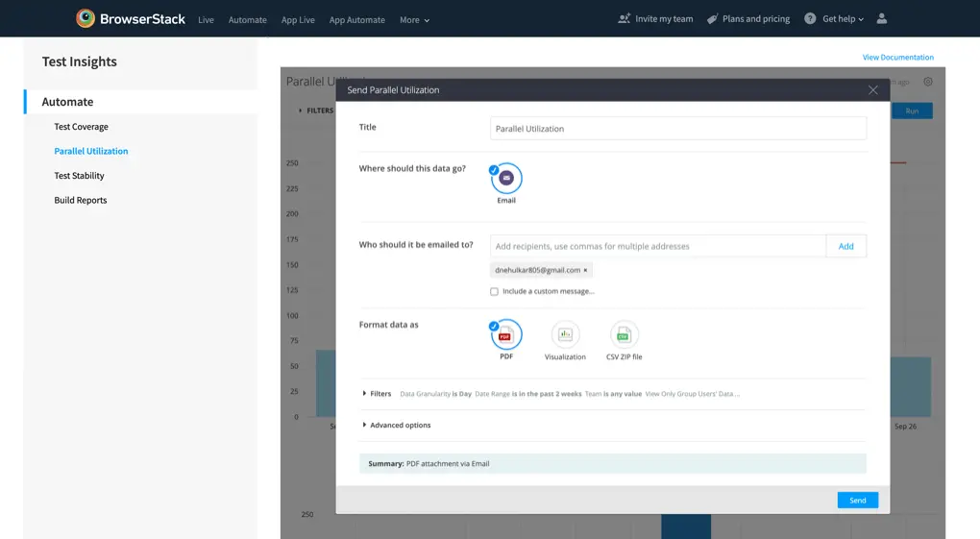Click the BrowserStack logo icon
The width and height of the screenshot is (980, 539).
[86, 18]
